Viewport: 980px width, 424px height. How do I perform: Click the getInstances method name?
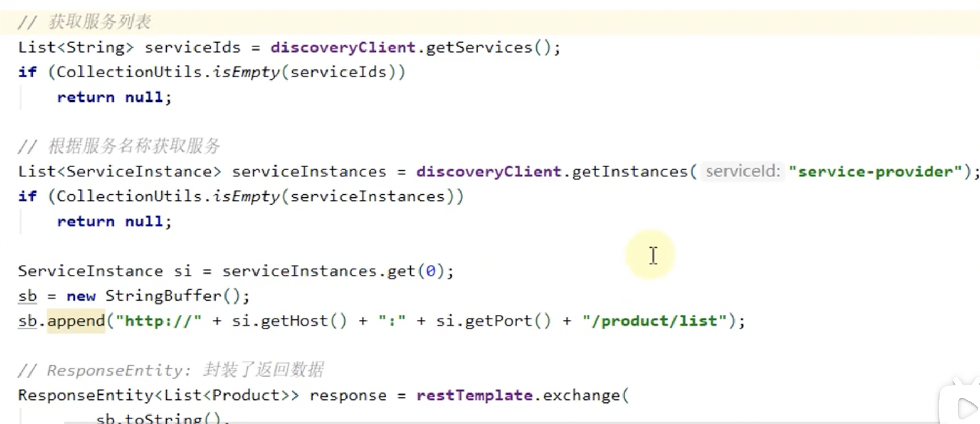point(630,171)
